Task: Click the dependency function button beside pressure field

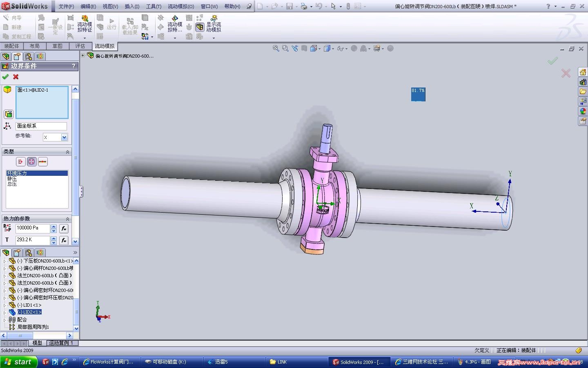Action: pyautogui.click(x=64, y=229)
